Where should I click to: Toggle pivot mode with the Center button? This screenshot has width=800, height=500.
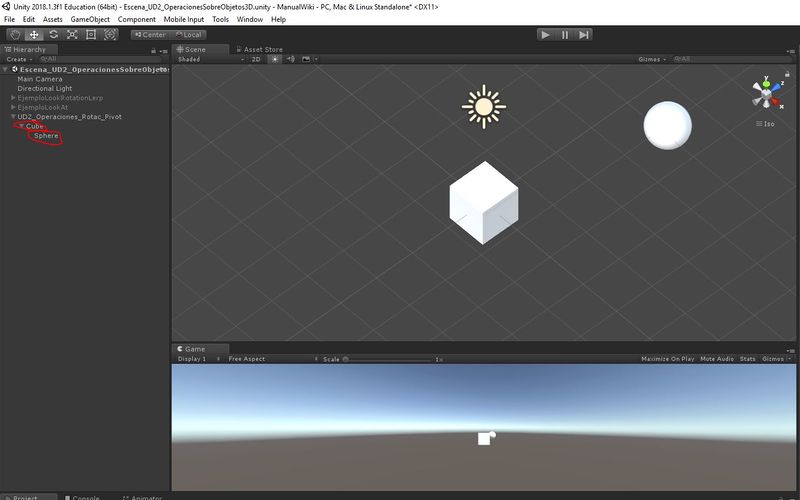tap(150, 35)
